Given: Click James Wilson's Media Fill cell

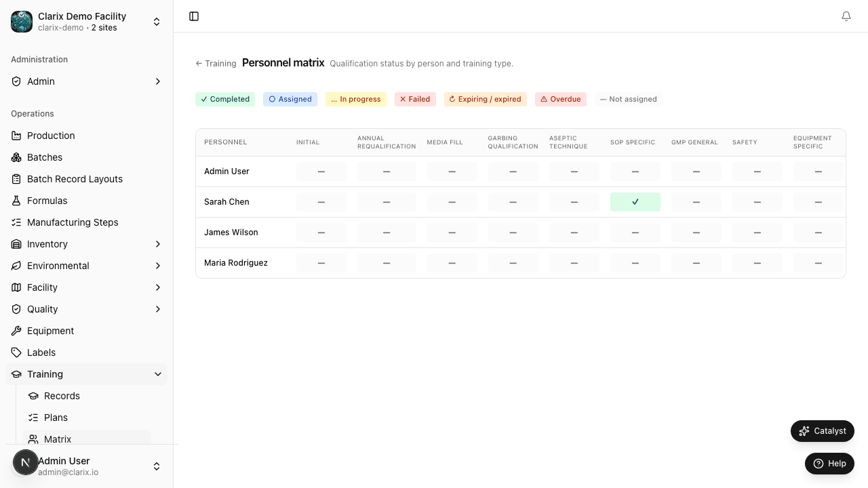Looking at the screenshot, I should [x=452, y=232].
